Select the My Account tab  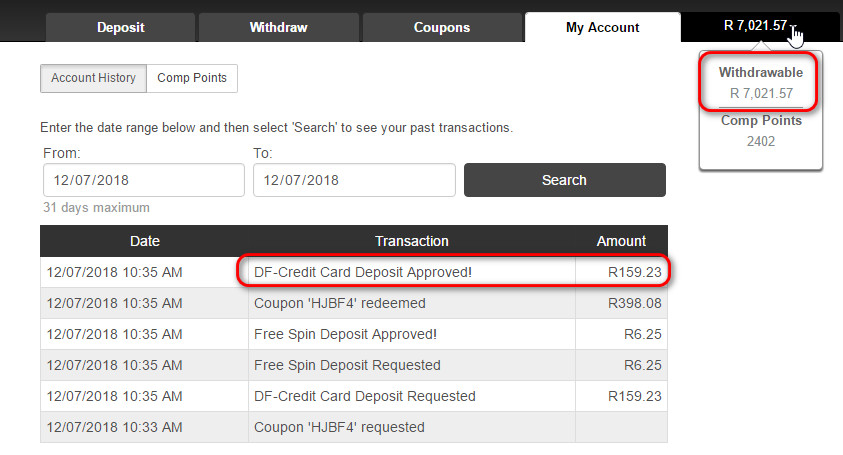coord(603,27)
